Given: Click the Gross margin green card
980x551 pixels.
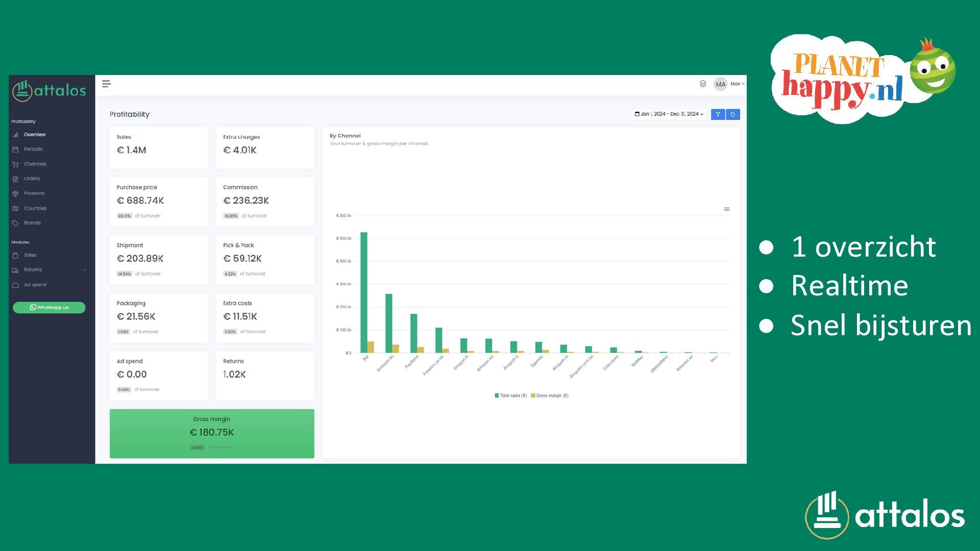Looking at the screenshot, I should click(x=212, y=433).
